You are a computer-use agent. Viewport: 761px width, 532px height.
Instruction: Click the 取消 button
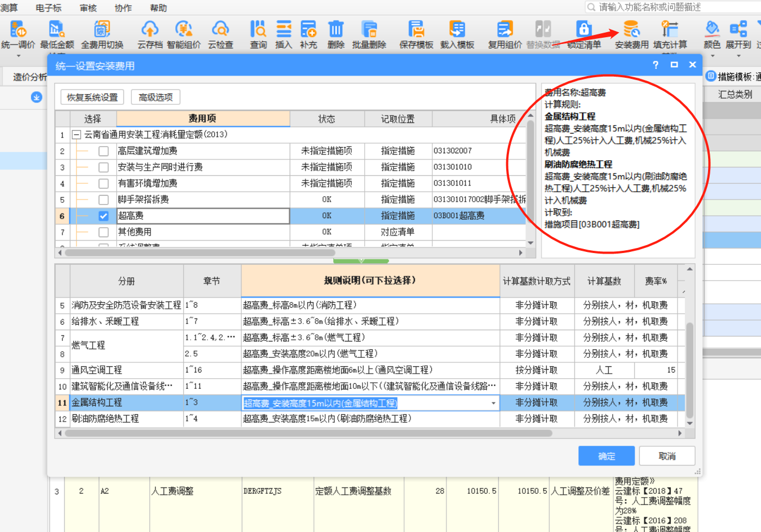(x=667, y=456)
